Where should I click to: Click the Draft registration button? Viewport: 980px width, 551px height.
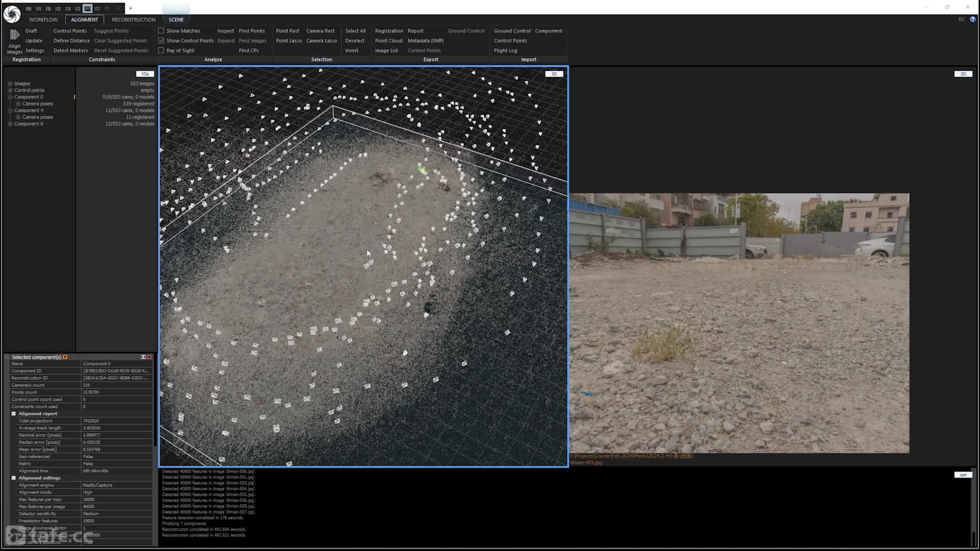31,31
